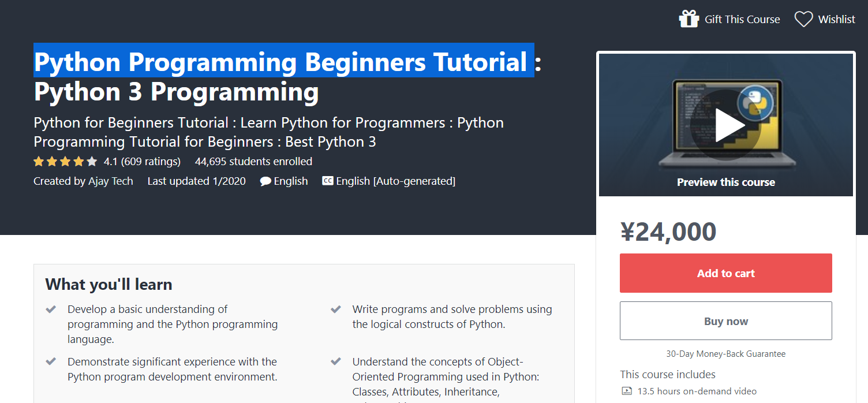
Task: Click 'Preview this course' caption
Action: [x=726, y=182]
